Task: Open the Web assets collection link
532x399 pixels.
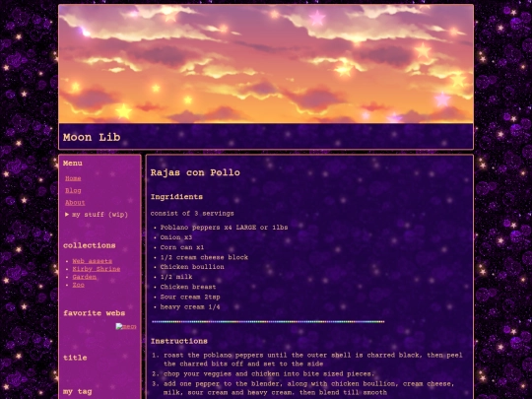Action: pyautogui.click(x=93, y=261)
